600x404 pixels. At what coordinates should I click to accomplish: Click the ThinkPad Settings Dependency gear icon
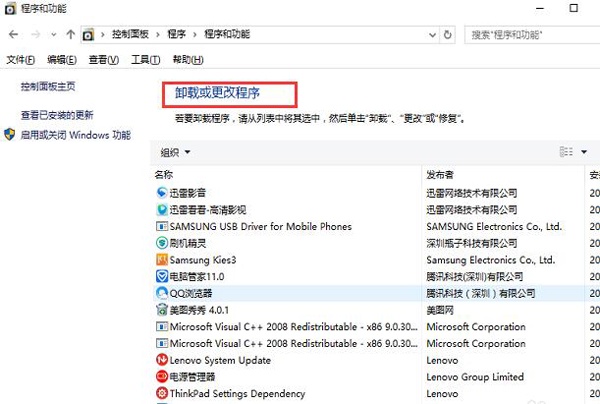(x=162, y=395)
